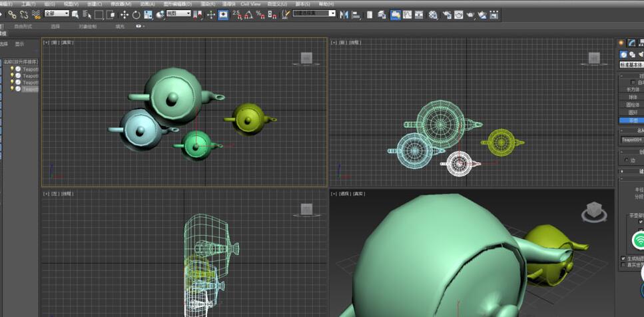Open the Civil View menu
This screenshot has height=317, width=644.
click(250, 4)
